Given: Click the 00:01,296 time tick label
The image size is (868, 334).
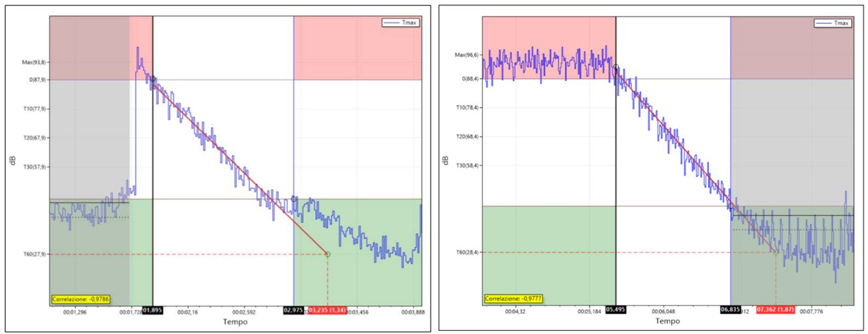Looking at the screenshot, I should (x=75, y=311).
